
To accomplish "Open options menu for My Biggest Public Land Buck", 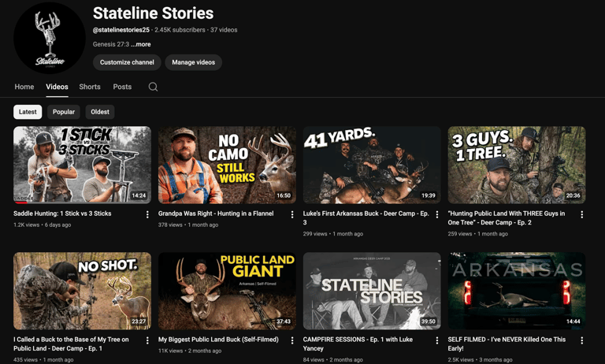I will (x=292, y=340).
